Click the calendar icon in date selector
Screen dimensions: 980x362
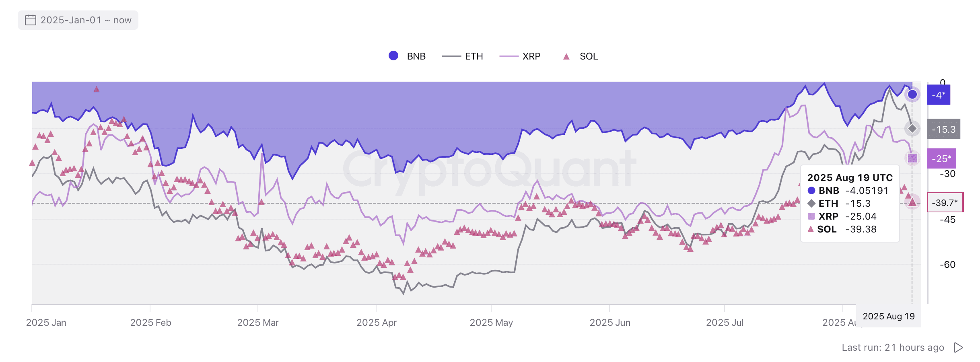click(x=31, y=20)
